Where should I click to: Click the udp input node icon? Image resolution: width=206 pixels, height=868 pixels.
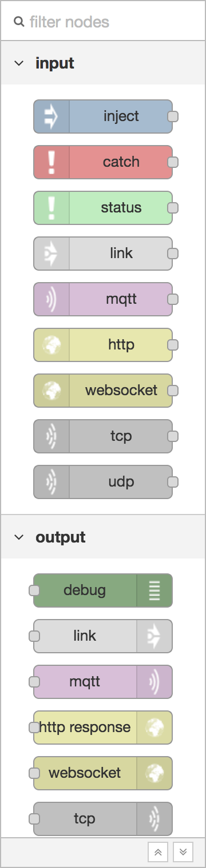pos(51,482)
